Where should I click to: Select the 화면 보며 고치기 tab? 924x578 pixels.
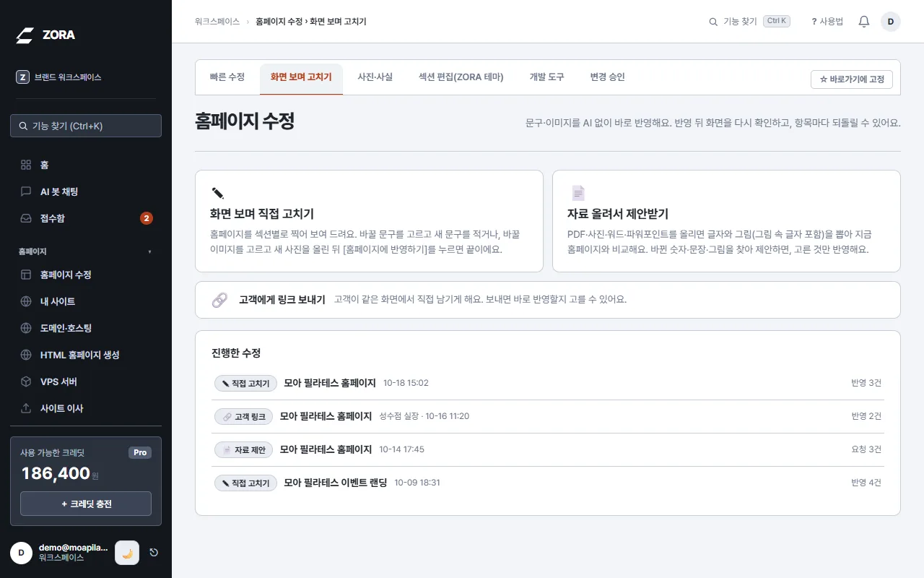point(301,77)
